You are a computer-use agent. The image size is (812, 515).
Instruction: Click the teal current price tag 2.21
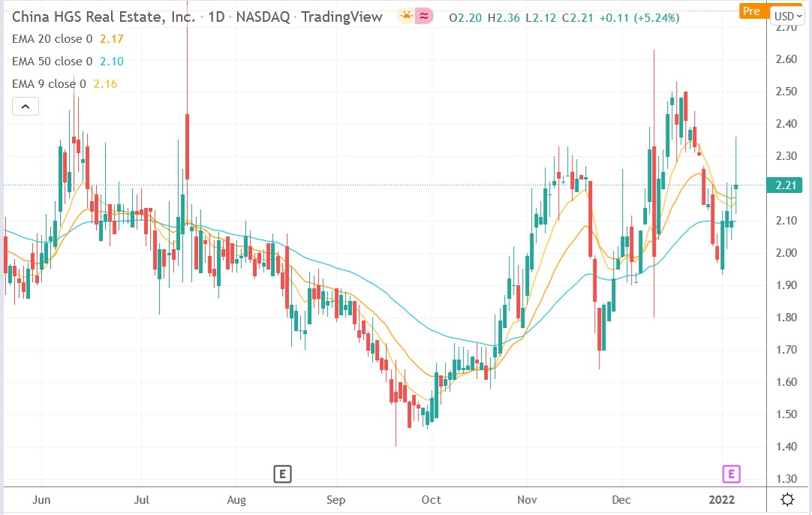pos(785,185)
